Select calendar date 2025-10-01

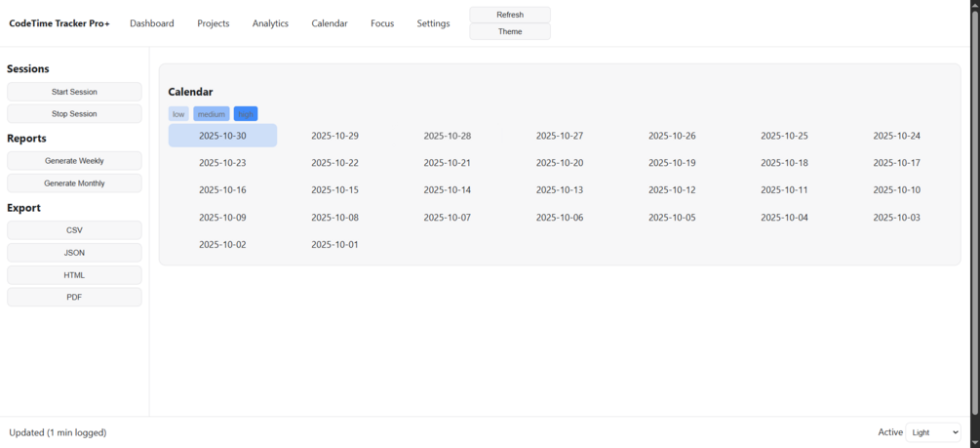click(335, 245)
